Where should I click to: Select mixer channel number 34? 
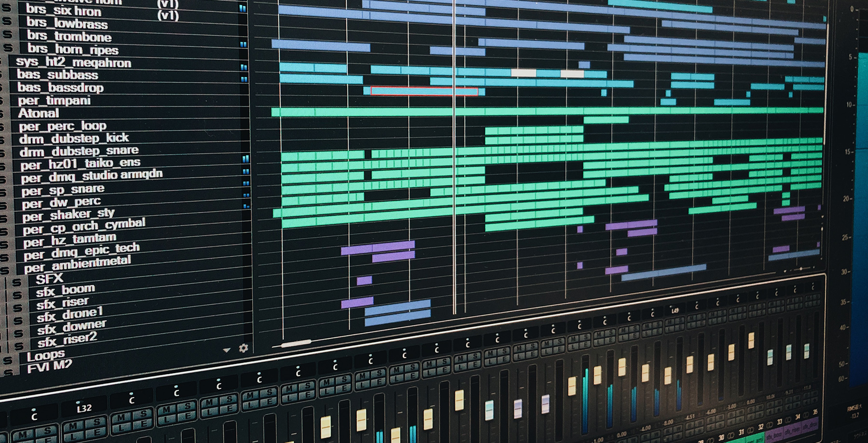pyautogui.click(x=798, y=417)
